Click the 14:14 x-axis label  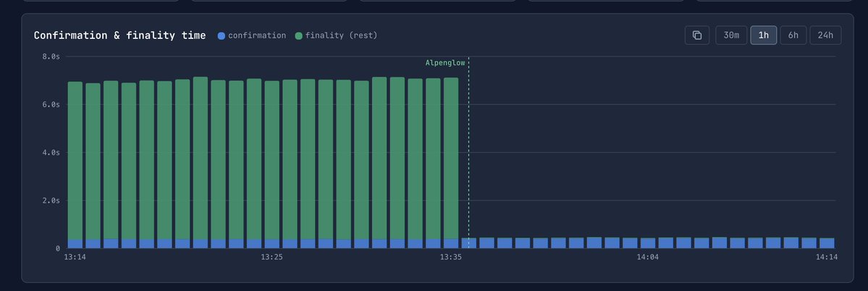(x=827, y=257)
